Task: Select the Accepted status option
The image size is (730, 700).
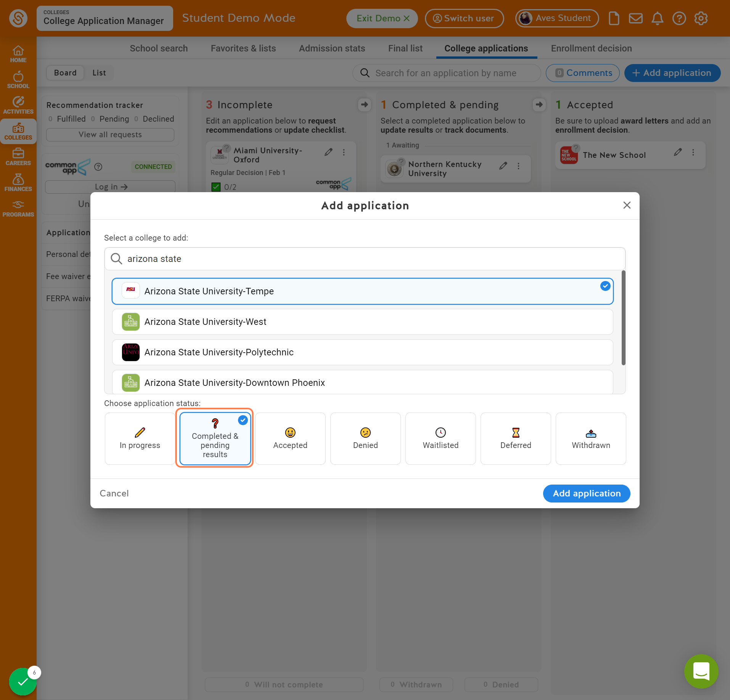Action: click(290, 438)
